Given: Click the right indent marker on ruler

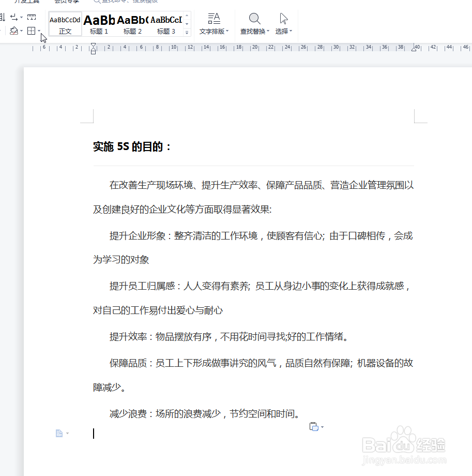Looking at the screenshot, I should [x=414, y=48].
